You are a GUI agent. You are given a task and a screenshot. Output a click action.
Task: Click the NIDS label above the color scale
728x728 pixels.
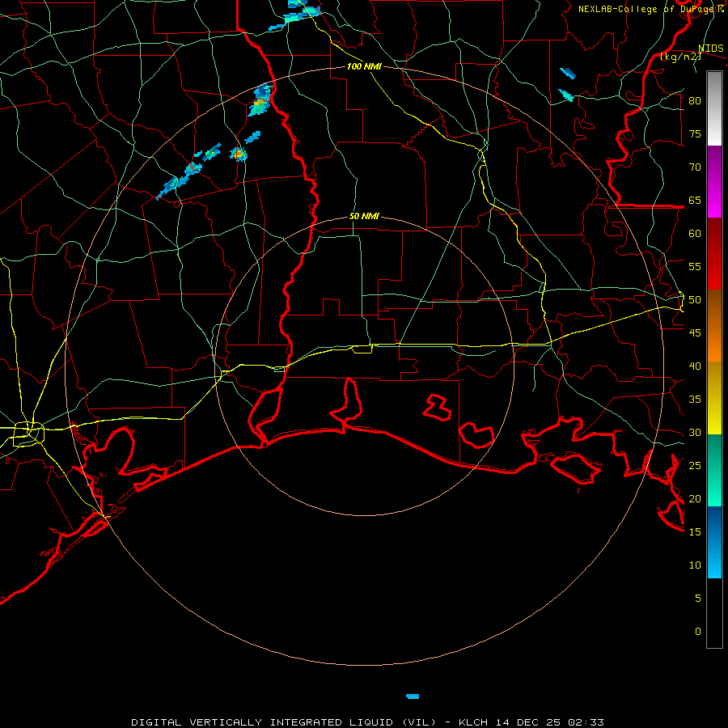coord(711,49)
